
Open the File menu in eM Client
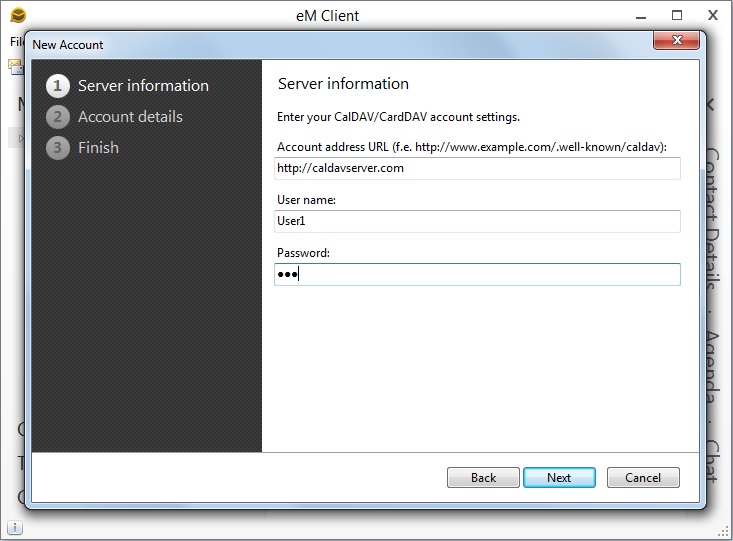click(x=16, y=42)
